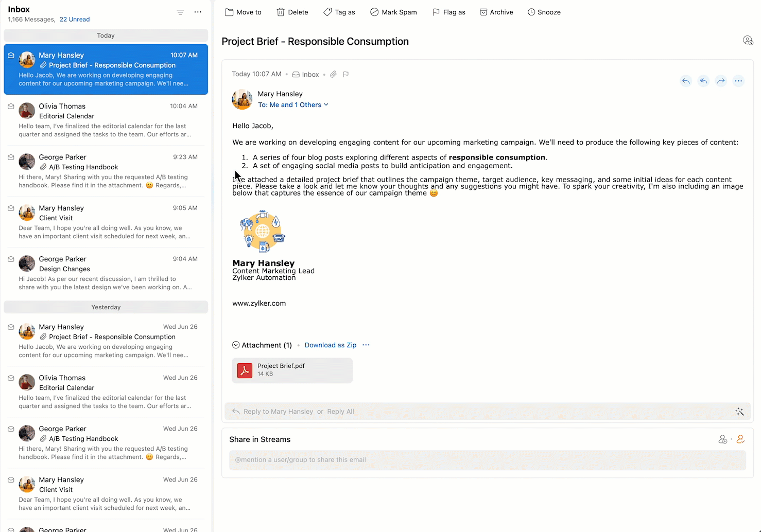Toggle read status envelope on Mary Hansley 9:05 AM email
Screen dimensions: 761x532
pyautogui.click(x=11, y=208)
